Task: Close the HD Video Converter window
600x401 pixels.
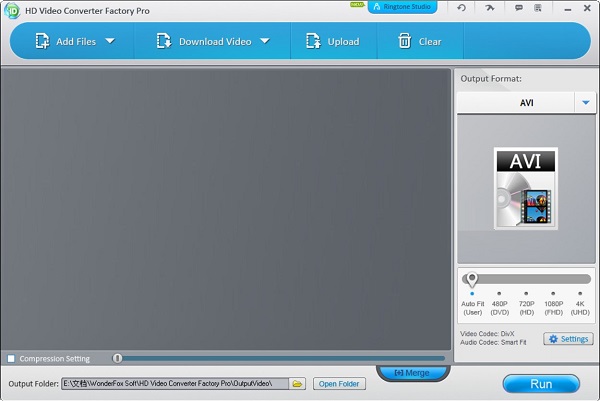Action: [587, 8]
